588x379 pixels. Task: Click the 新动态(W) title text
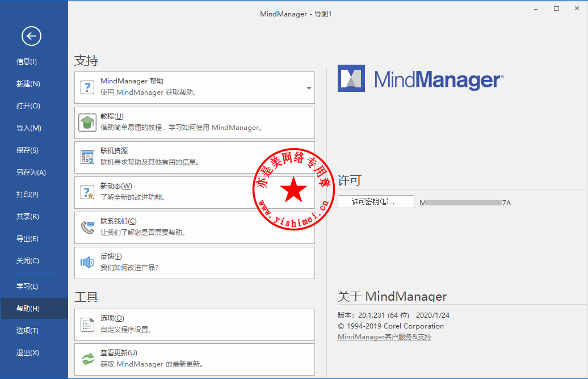(x=116, y=186)
